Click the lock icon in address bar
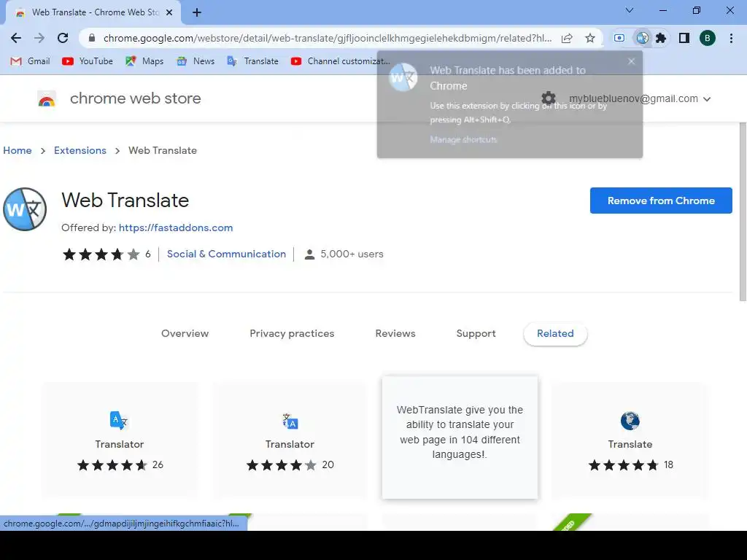Screen dimensions: 747x560 pyautogui.click(x=93, y=38)
